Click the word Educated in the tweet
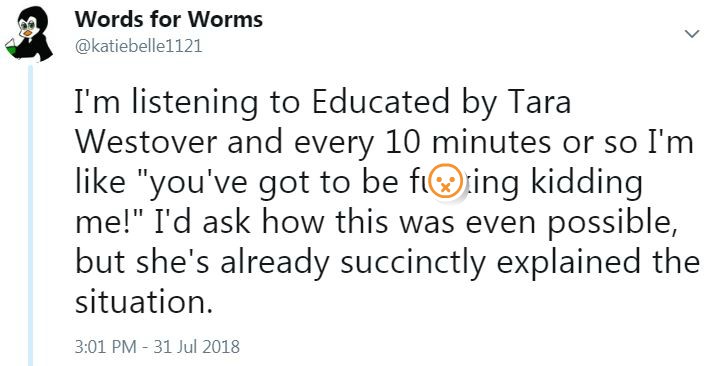Viewport: 726px width, 366px height. click(x=380, y=103)
